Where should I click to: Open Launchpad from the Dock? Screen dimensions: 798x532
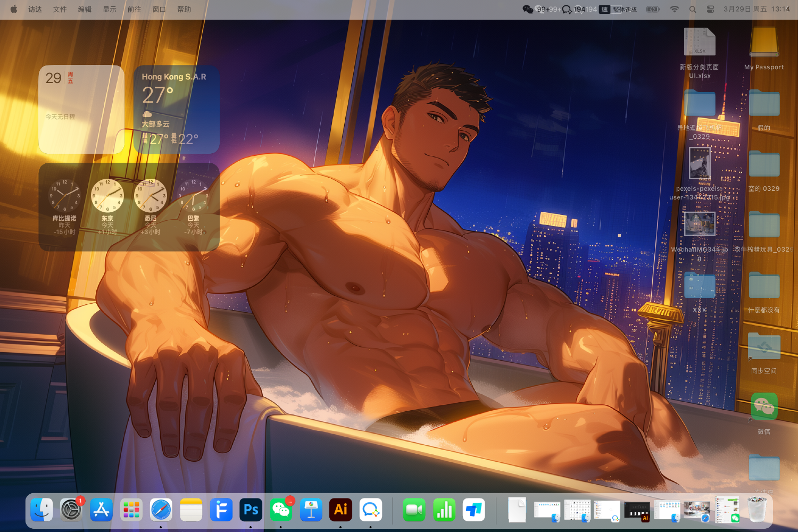point(131,510)
